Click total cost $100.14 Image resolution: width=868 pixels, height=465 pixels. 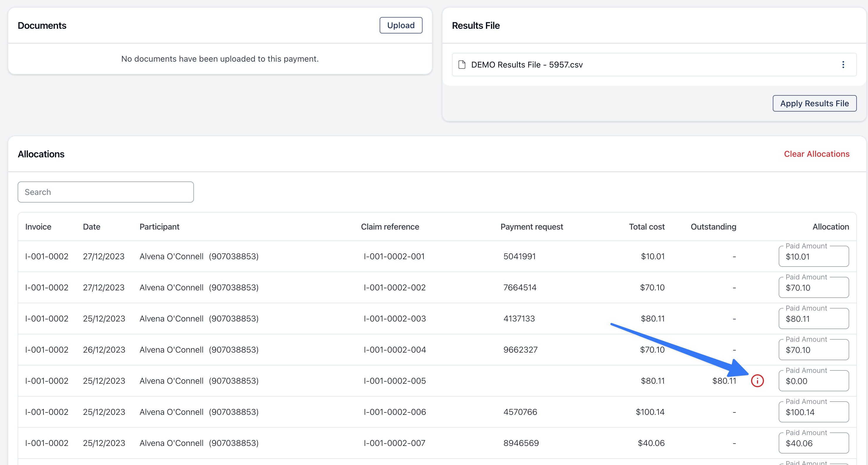pos(650,412)
